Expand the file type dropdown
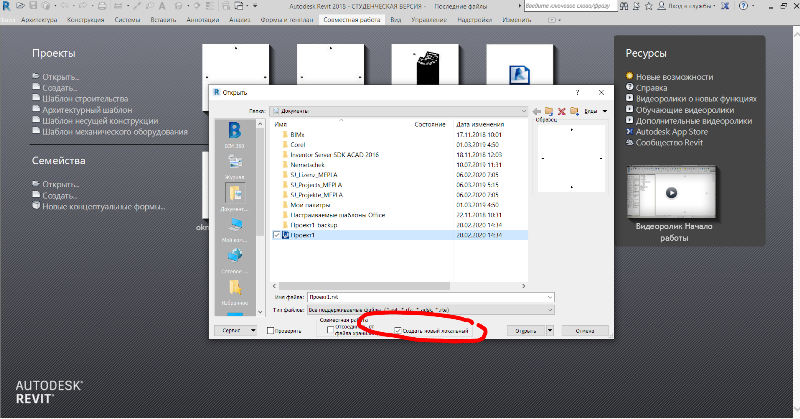 (549, 310)
